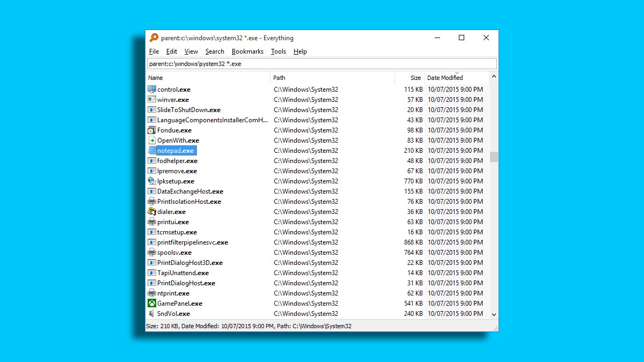Click the Fondue.exe icon
644x362 pixels.
tap(152, 130)
